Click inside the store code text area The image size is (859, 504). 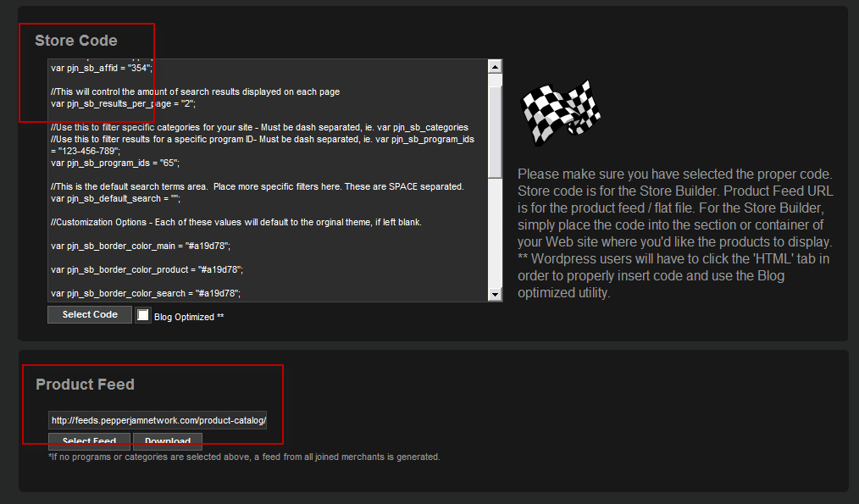coord(268,180)
